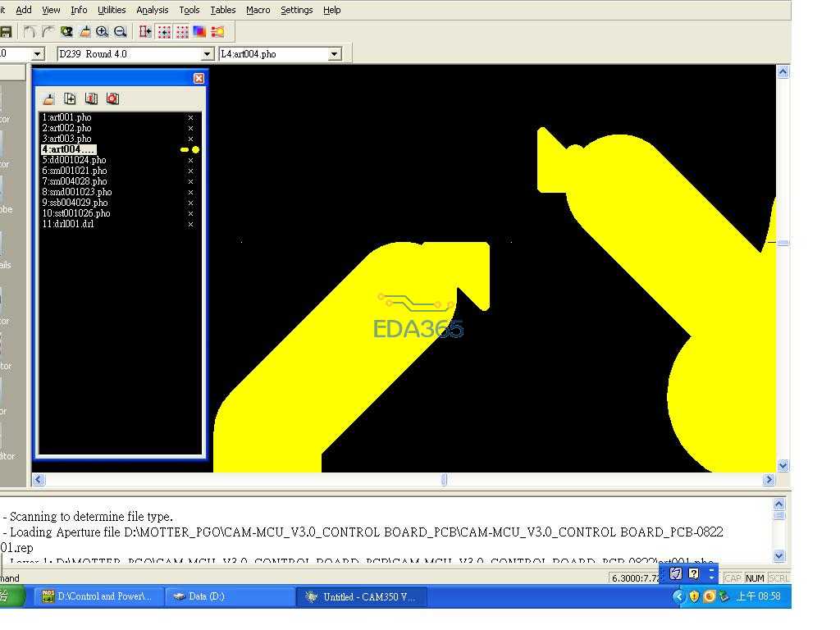Select layer 9:ssb004029.pho in the list

pos(75,203)
